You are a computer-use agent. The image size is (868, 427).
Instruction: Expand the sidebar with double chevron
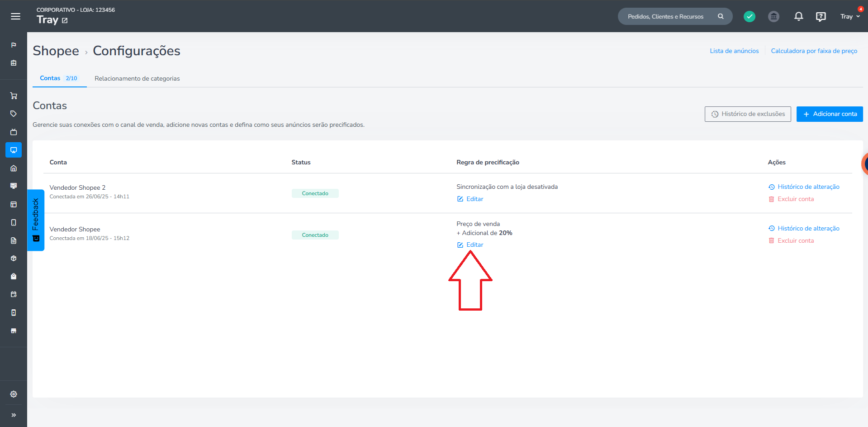14,415
